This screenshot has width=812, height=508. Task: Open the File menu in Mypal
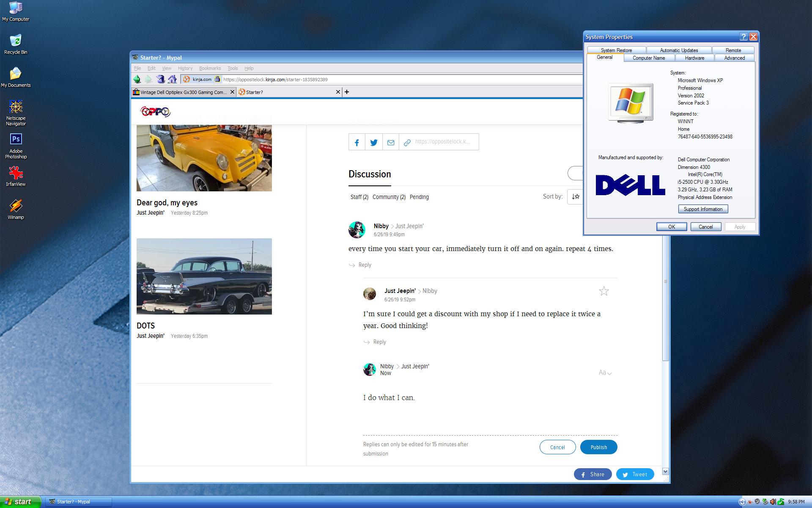(137, 68)
